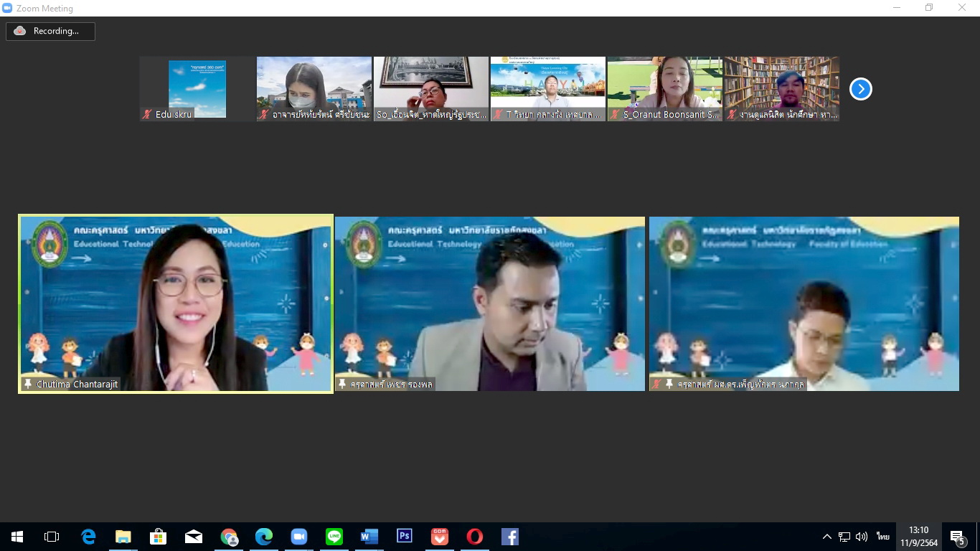Select the S_Oranut Boonsanit participant thumbnail
The height and width of the screenshot is (551, 980).
[x=665, y=89]
